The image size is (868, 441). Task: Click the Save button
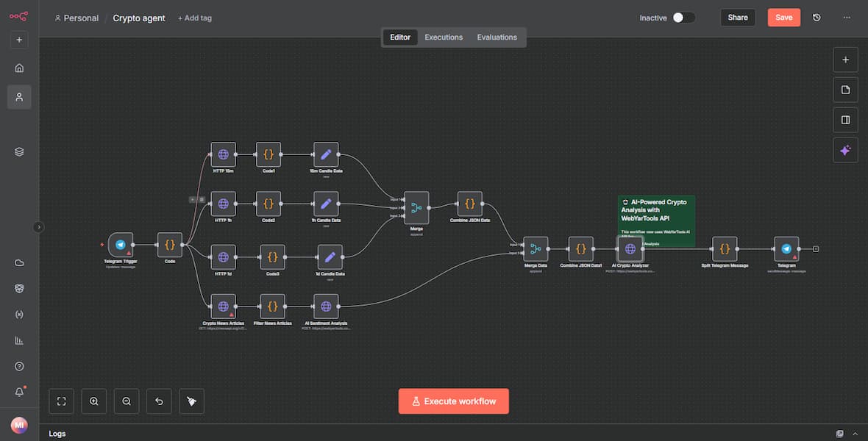[x=783, y=18]
